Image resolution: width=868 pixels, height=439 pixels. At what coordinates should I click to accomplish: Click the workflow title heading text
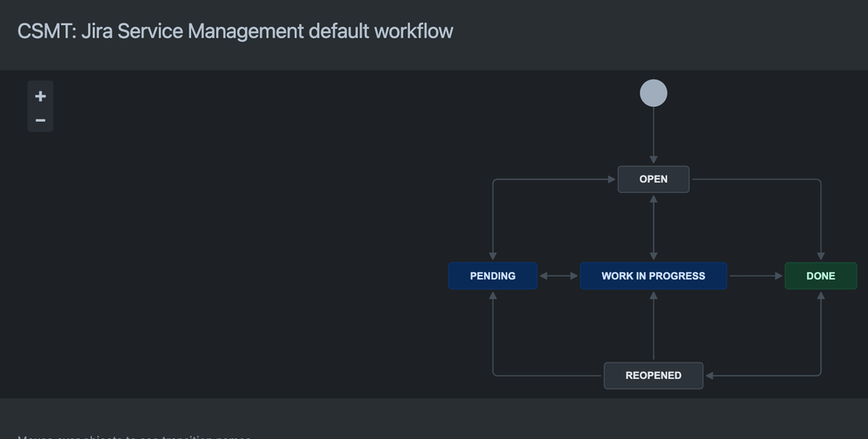click(235, 31)
